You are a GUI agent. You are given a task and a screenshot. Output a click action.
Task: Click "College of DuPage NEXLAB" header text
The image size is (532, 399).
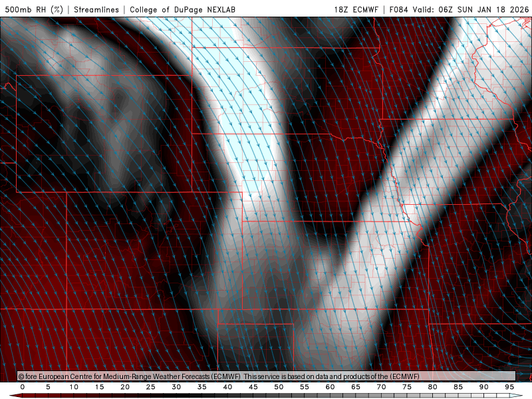(x=182, y=9)
